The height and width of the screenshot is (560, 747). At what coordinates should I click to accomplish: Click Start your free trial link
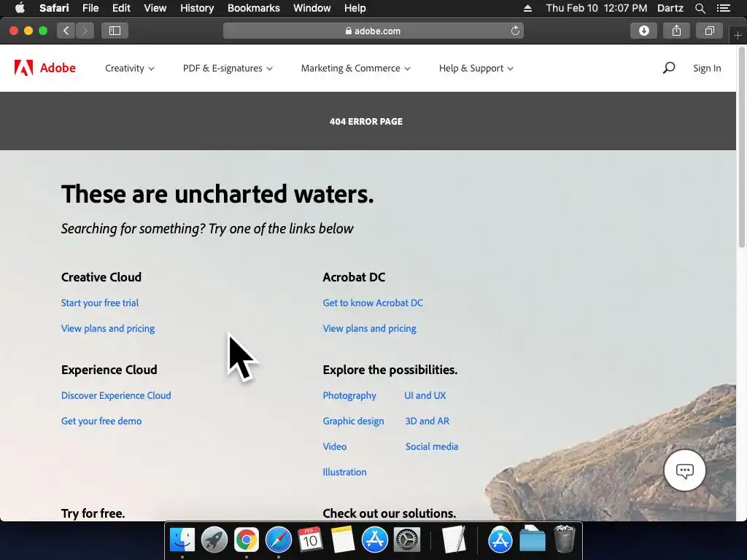point(99,303)
